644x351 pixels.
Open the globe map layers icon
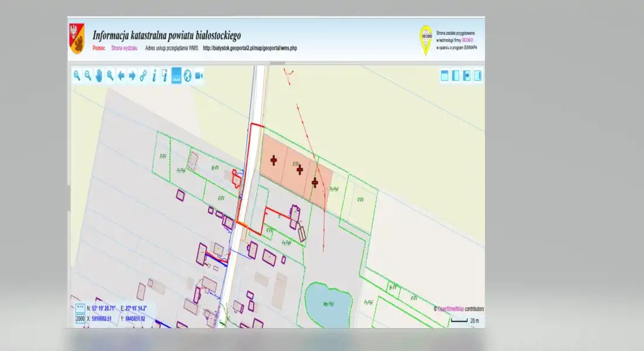pyautogui.click(x=188, y=75)
